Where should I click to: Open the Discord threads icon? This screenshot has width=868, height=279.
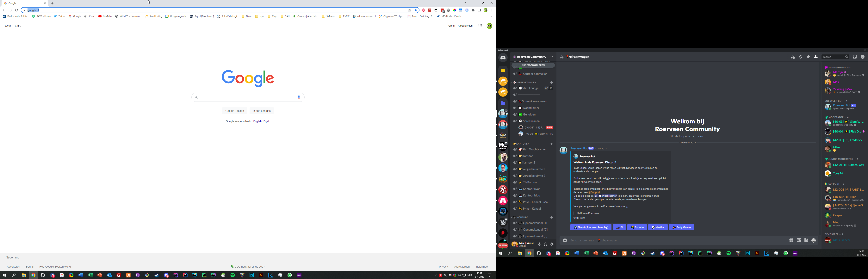pyautogui.click(x=793, y=57)
